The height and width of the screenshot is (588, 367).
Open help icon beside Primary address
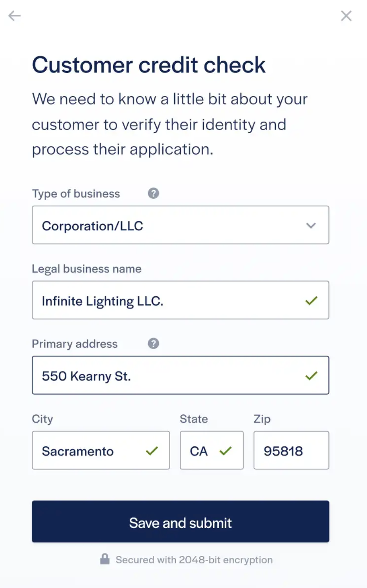tap(153, 343)
